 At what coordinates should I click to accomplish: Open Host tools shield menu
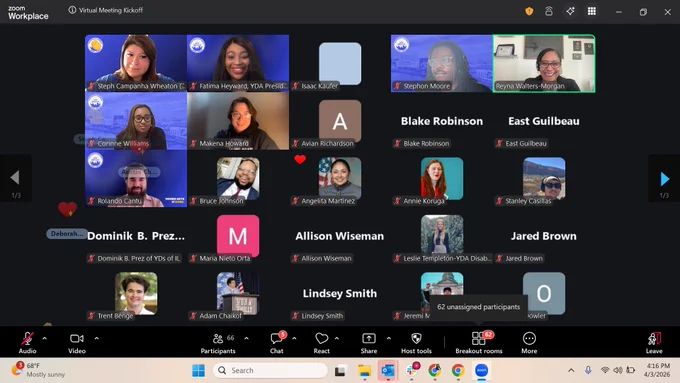[x=416, y=342]
